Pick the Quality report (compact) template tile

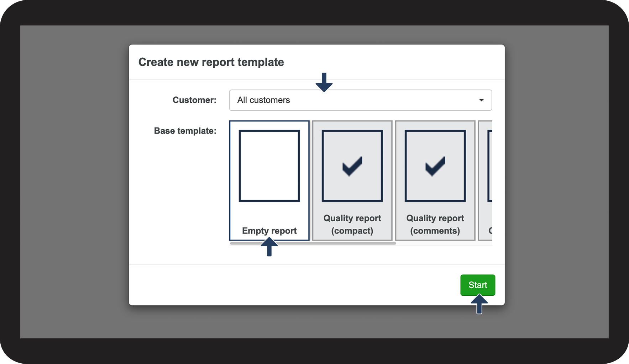pyautogui.click(x=352, y=180)
